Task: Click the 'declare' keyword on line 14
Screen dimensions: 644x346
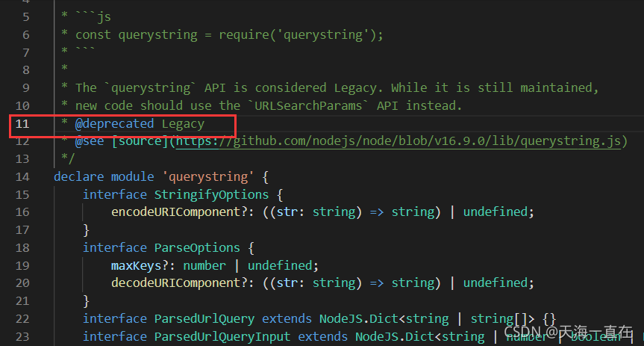Action: coord(78,177)
